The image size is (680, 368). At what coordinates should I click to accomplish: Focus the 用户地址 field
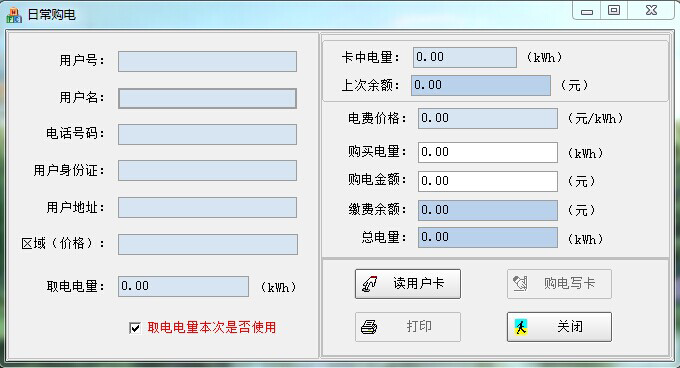coord(207,208)
